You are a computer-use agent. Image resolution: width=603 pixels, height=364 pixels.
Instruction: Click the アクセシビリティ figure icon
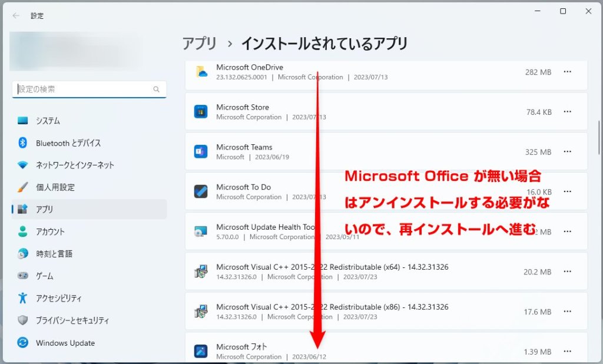(x=23, y=298)
